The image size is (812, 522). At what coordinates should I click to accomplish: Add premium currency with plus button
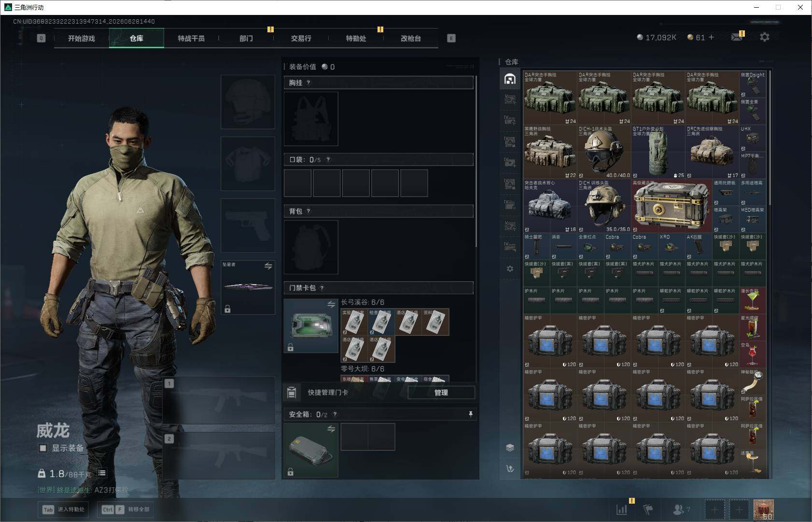[x=711, y=37]
